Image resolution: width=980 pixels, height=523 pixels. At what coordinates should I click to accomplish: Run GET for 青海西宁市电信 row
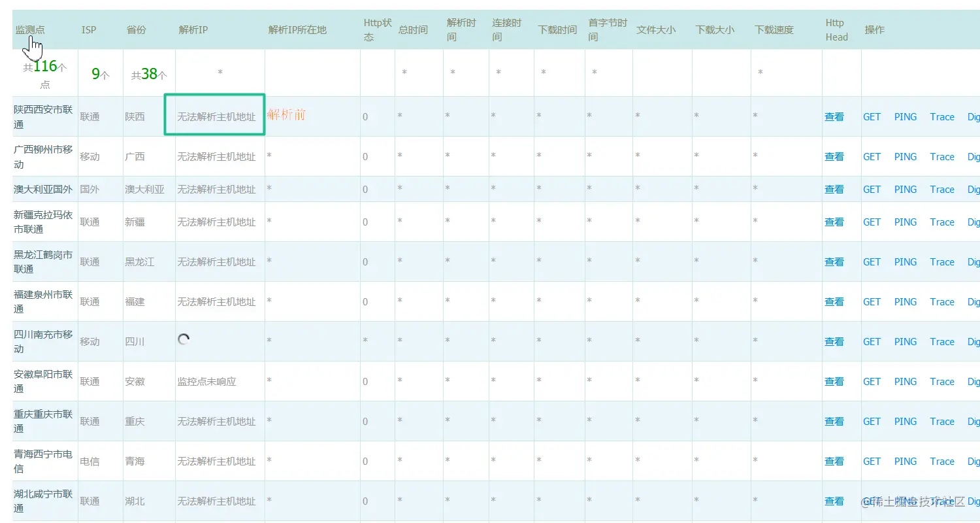pyautogui.click(x=872, y=462)
